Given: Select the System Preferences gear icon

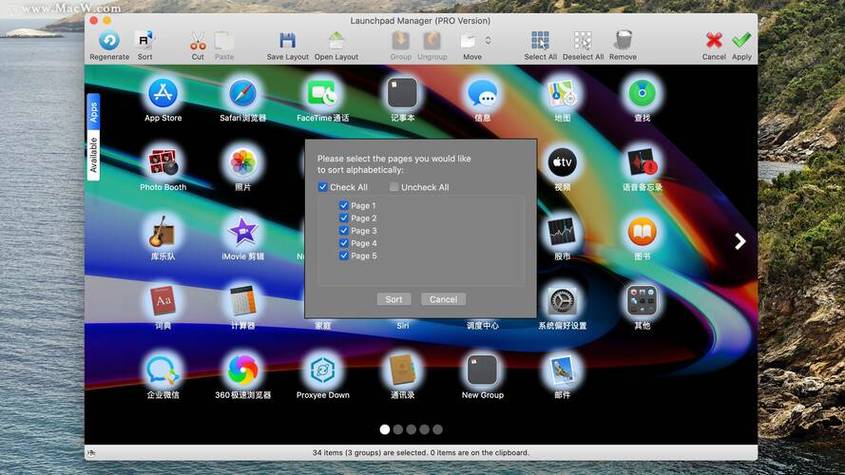Looking at the screenshot, I should coord(562,301).
